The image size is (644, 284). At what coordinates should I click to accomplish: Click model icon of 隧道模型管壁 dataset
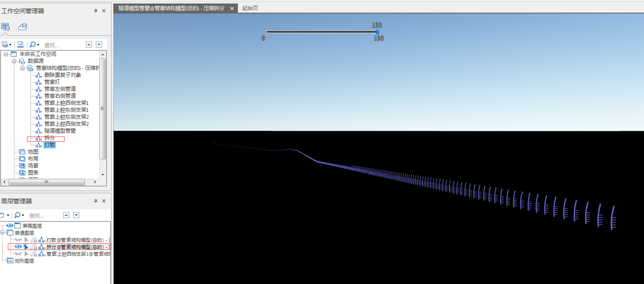click(39, 131)
